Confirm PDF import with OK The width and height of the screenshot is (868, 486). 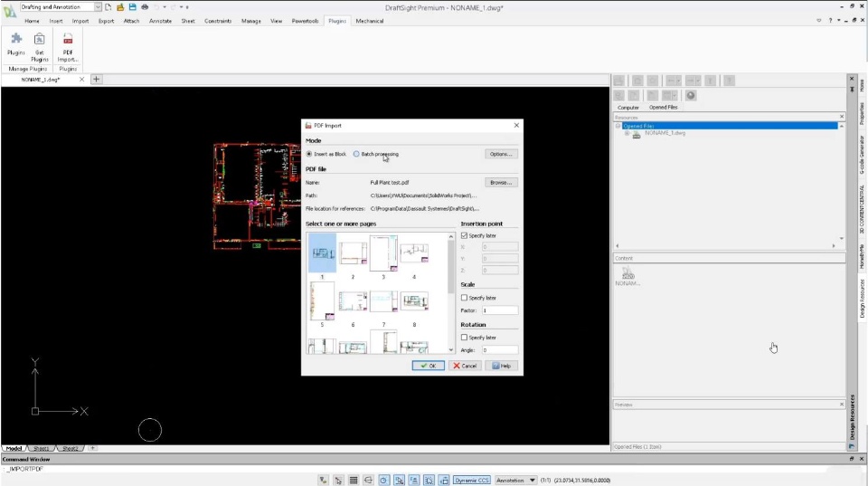click(428, 366)
